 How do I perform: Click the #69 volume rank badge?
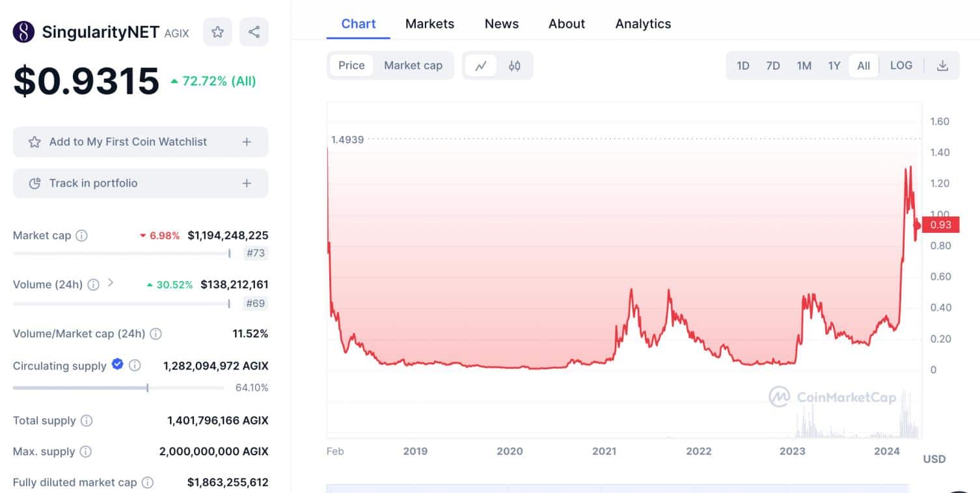[256, 303]
